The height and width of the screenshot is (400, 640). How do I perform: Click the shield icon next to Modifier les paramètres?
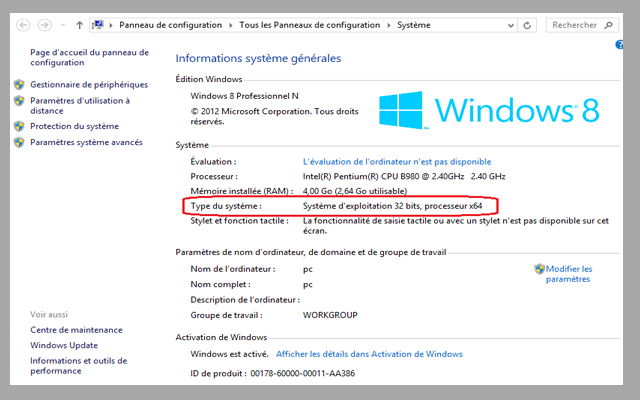(x=539, y=269)
